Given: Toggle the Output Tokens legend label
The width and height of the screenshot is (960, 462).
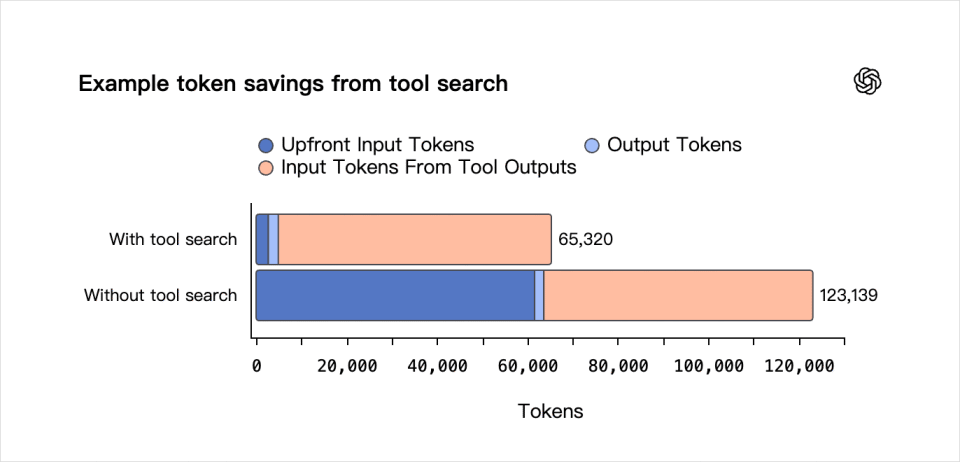Looking at the screenshot, I should click(674, 145).
